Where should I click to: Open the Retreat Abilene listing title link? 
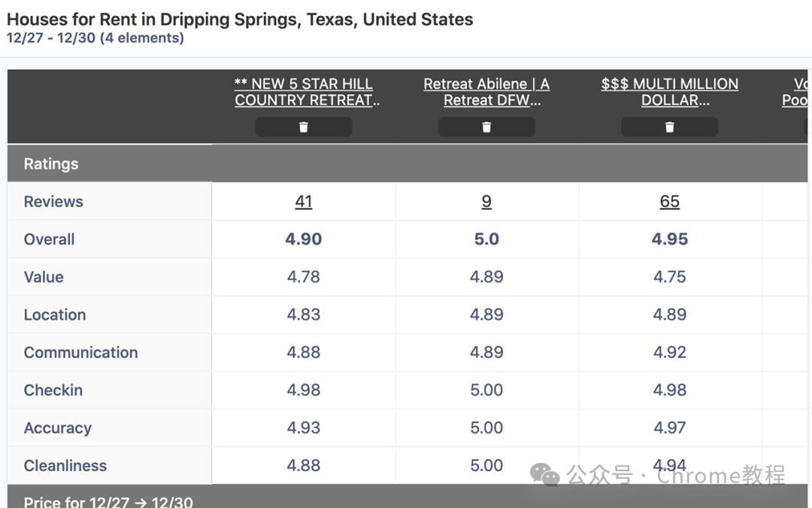(x=486, y=92)
